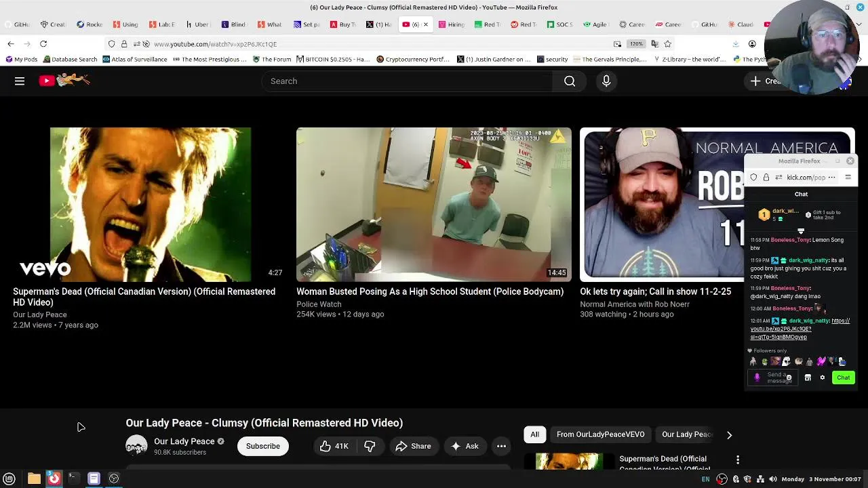868x488 pixels.
Task: Reload the page in Firefox
Action: (x=43, y=44)
